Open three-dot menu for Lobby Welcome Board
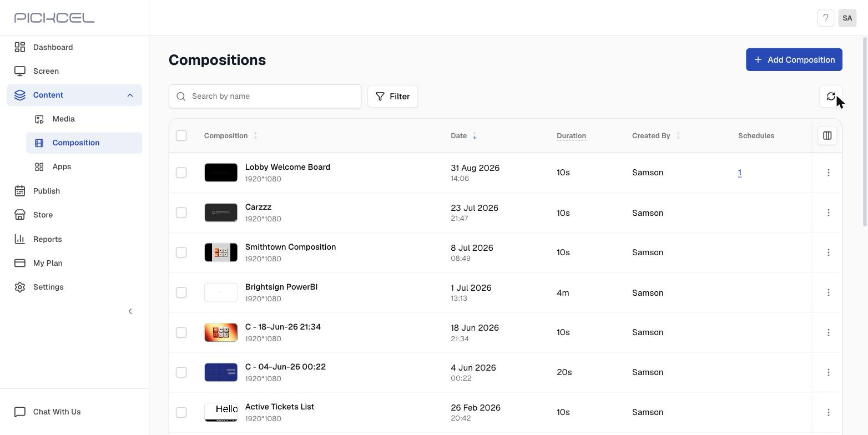 pos(828,173)
